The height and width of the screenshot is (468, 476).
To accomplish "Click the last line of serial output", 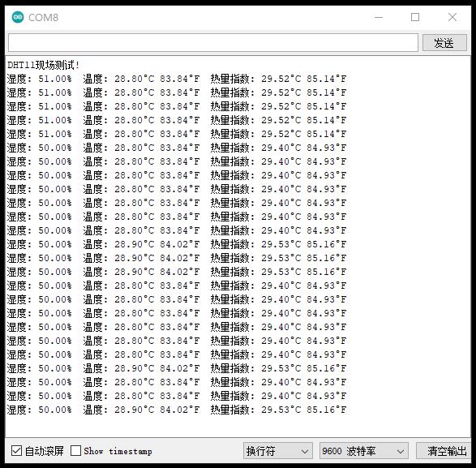I will [177, 410].
